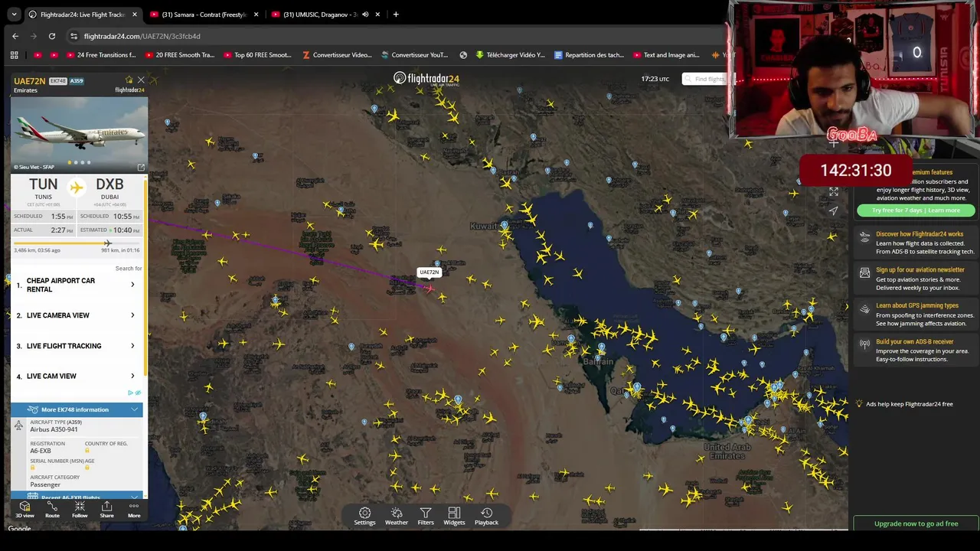The height and width of the screenshot is (551, 980).
Task: Click the A359 aircraft type badge
Action: tap(77, 80)
